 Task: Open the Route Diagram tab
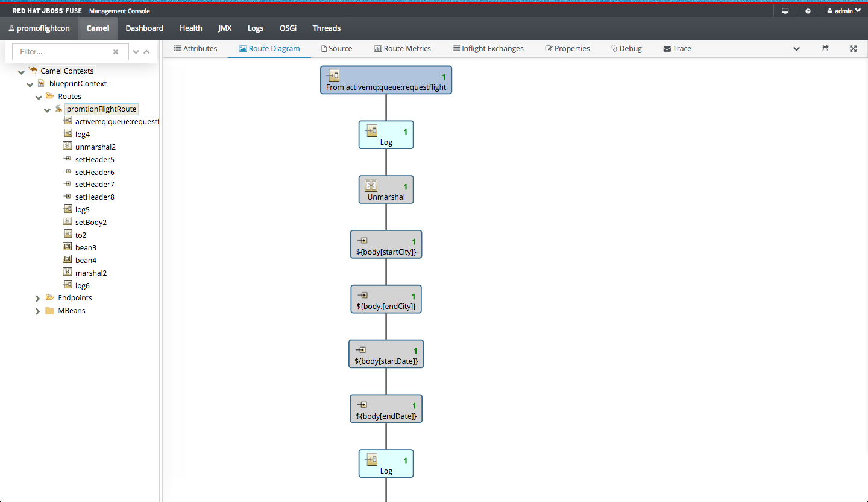pos(269,49)
